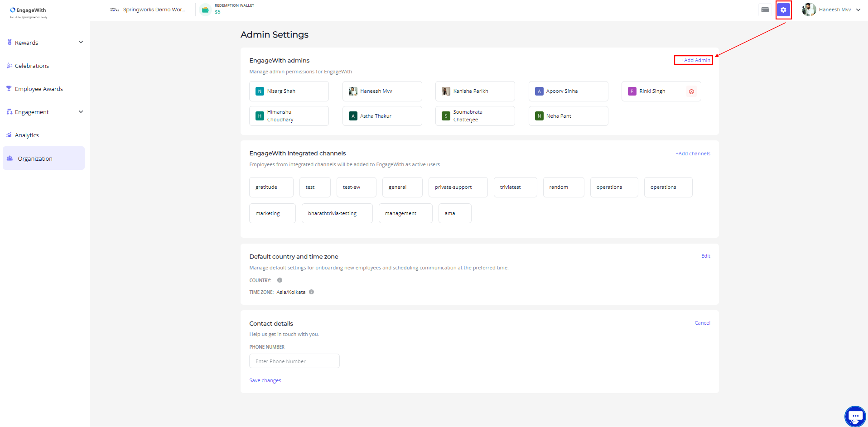
Task: Click Soumabrata Chatterjee avatar badge
Action: click(446, 116)
